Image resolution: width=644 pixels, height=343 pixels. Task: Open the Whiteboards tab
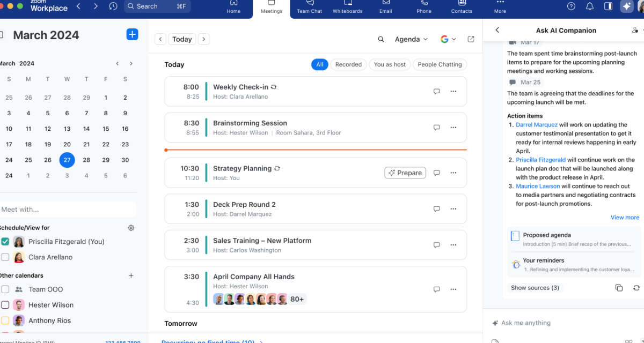[347, 8]
